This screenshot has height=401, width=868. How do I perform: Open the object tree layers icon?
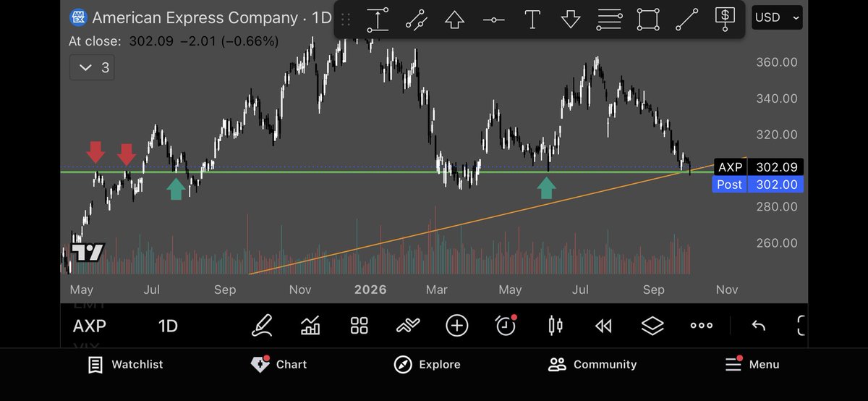point(652,326)
